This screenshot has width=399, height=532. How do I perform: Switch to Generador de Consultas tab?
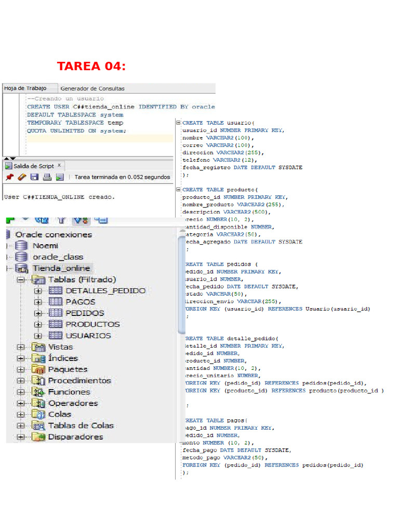click(92, 88)
